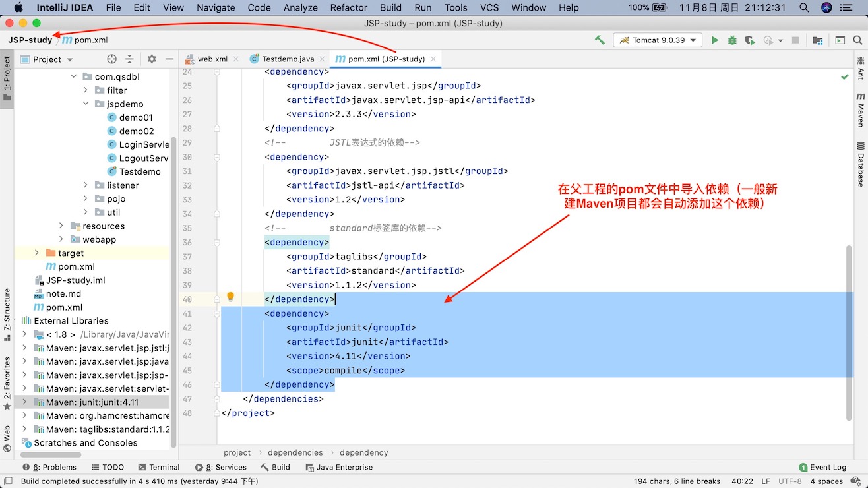Collapse all in Project panel
Image resolution: width=868 pixels, height=488 pixels.
[x=129, y=59]
